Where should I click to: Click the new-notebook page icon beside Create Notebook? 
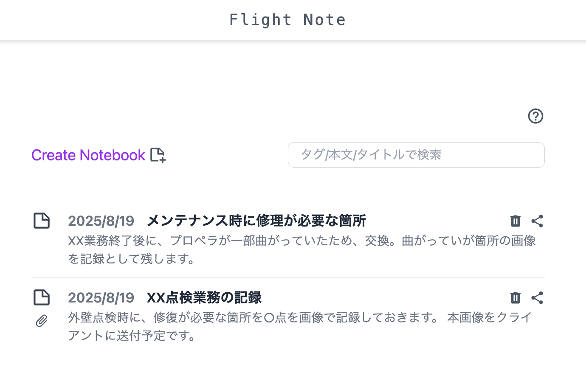[x=158, y=155]
